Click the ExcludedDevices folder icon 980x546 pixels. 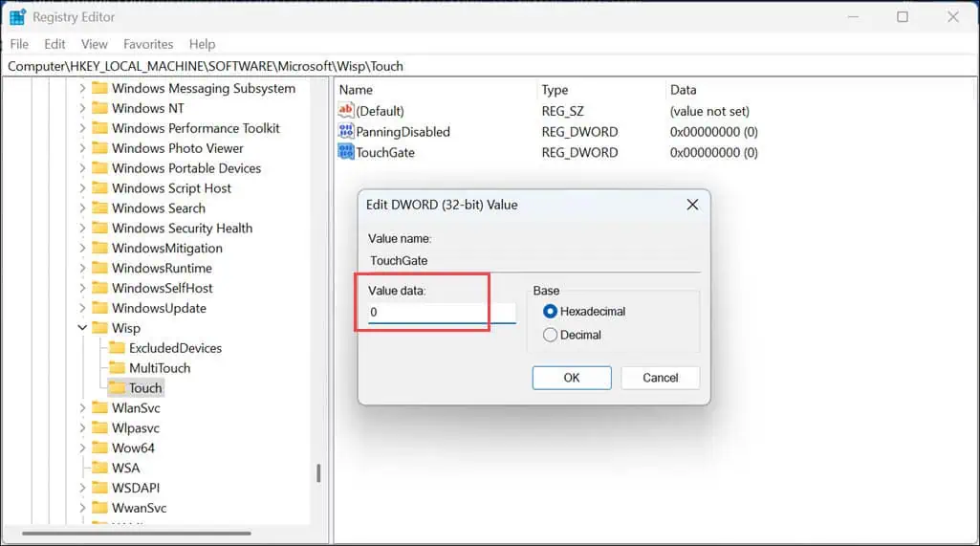[117, 348]
